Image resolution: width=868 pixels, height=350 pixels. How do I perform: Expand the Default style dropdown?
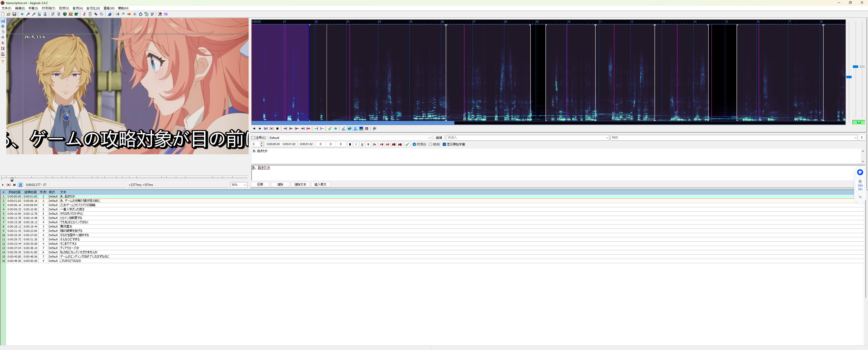point(429,138)
